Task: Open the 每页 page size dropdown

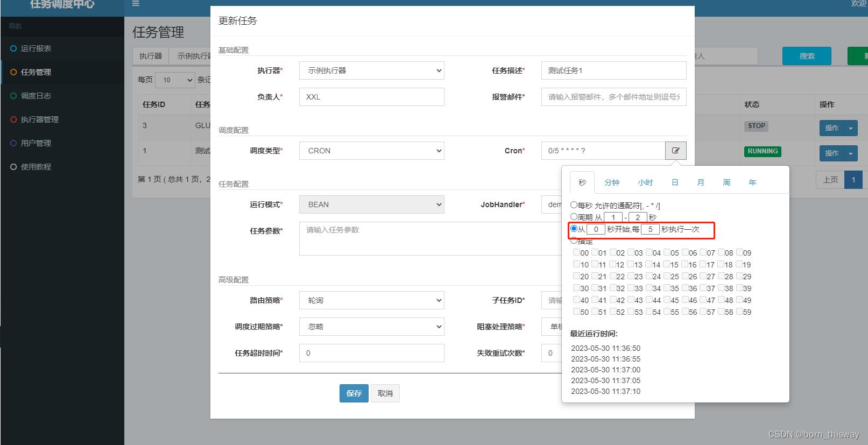Action: click(x=175, y=80)
